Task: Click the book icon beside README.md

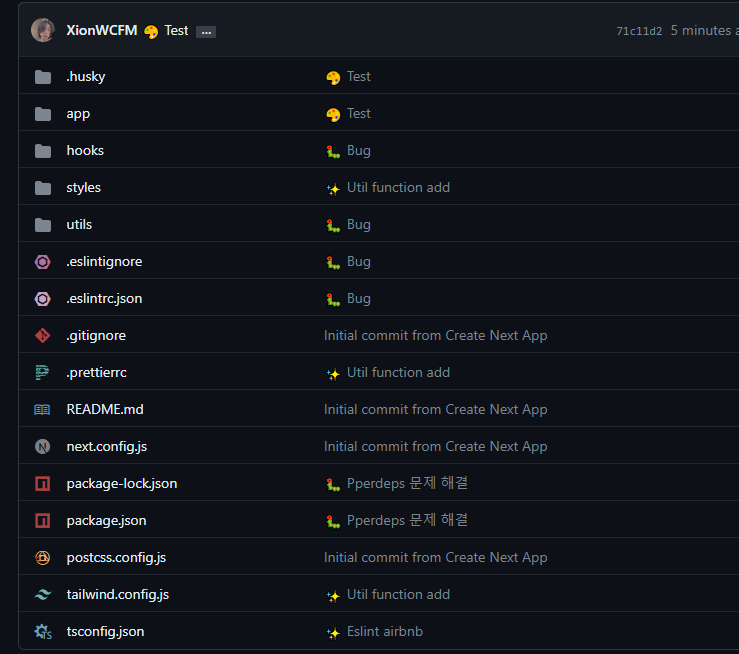Action: [42, 409]
